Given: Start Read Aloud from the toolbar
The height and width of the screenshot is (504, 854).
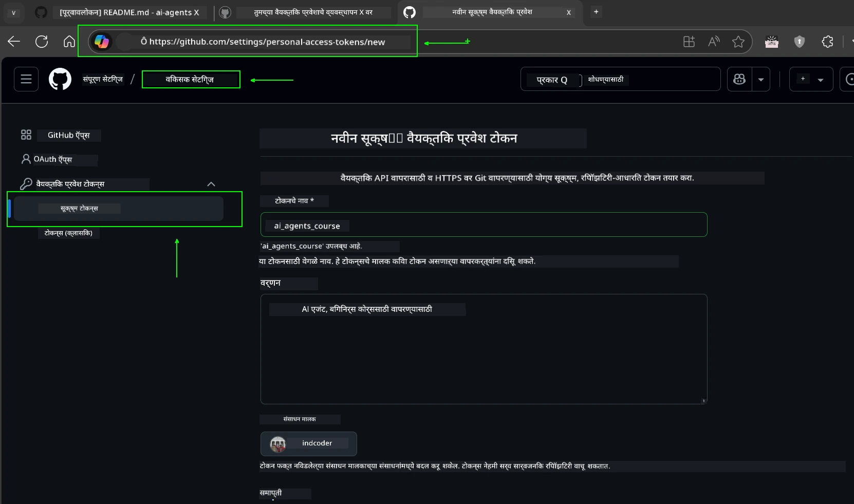Looking at the screenshot, I should pyautogui.click(x=714, y=42).
